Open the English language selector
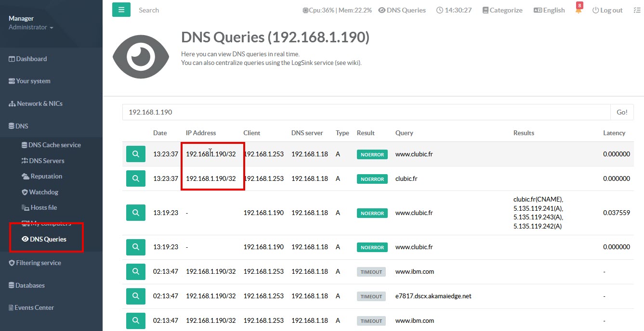644x331 pixels. click(x=549, y=10)
